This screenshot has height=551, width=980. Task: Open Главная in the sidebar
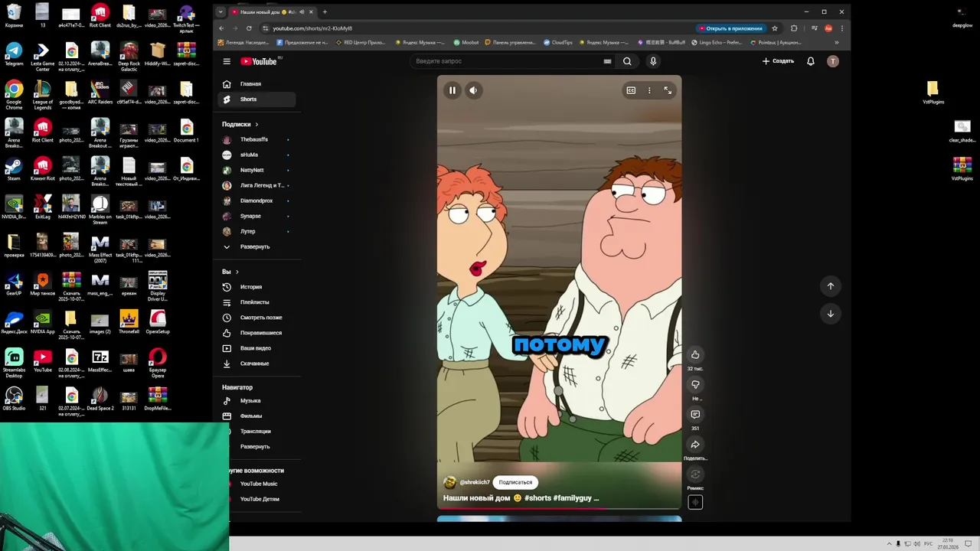click(257, 84)
